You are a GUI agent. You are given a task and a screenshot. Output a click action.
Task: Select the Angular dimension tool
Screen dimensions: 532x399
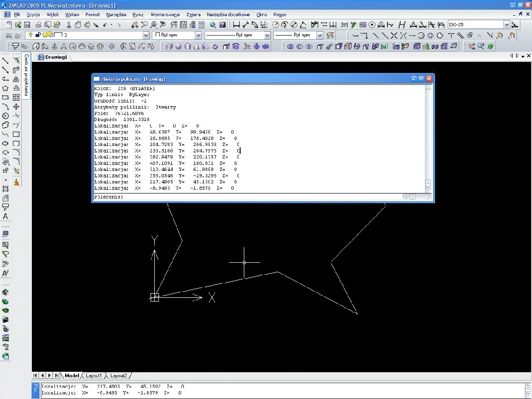[303, 25]
